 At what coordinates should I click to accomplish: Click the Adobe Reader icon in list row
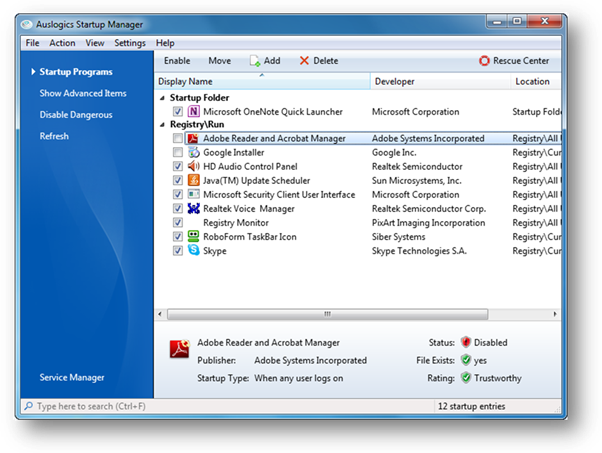pyautogui.click(x=193, y=138)
